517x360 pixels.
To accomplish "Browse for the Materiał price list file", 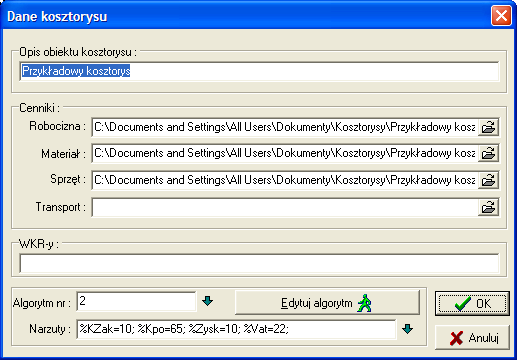I will coord(488,153).
